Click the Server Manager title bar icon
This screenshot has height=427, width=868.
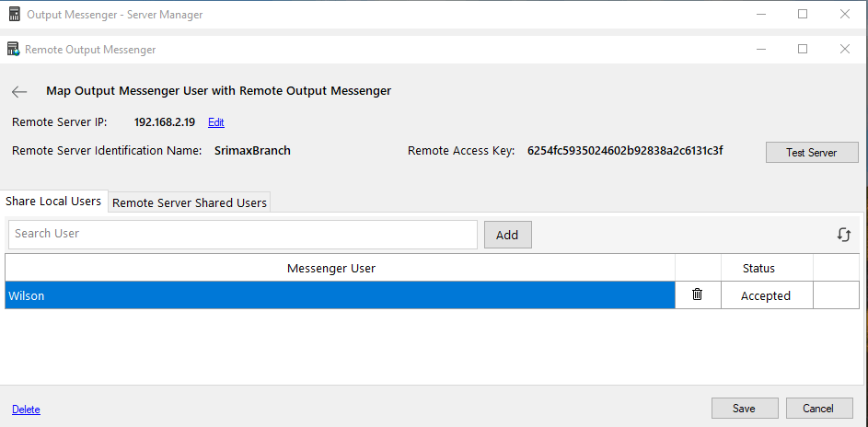click(15, 15)
